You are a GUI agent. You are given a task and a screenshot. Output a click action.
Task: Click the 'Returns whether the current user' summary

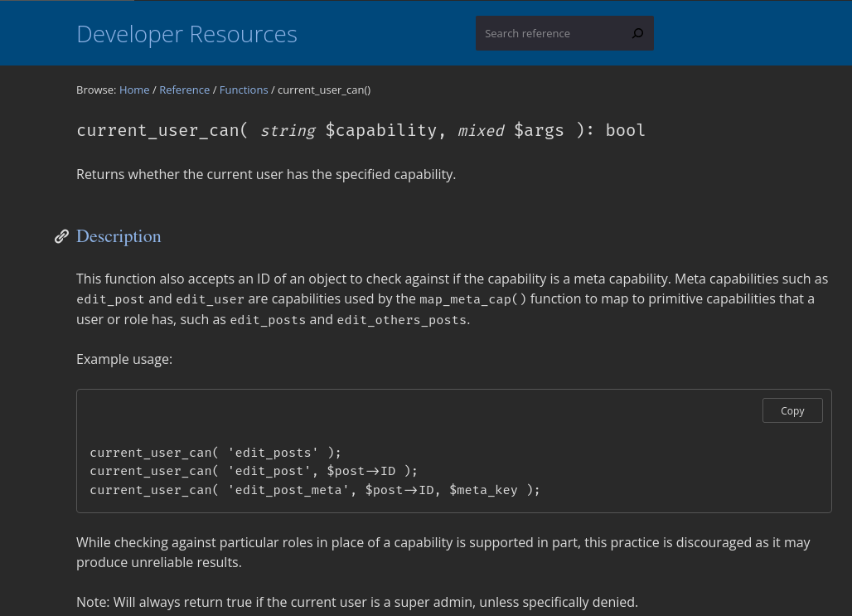click(266, 174)
